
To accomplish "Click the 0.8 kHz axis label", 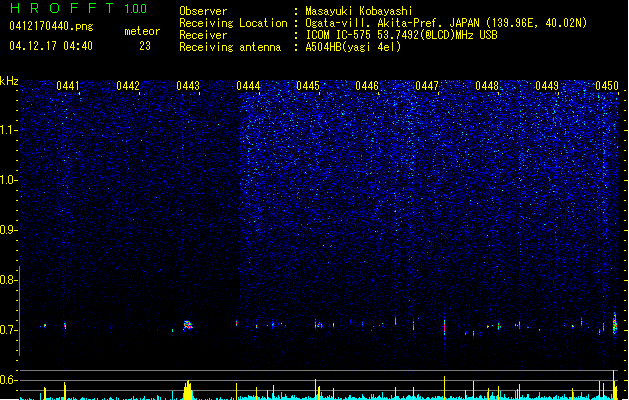I will pos(9,280).
